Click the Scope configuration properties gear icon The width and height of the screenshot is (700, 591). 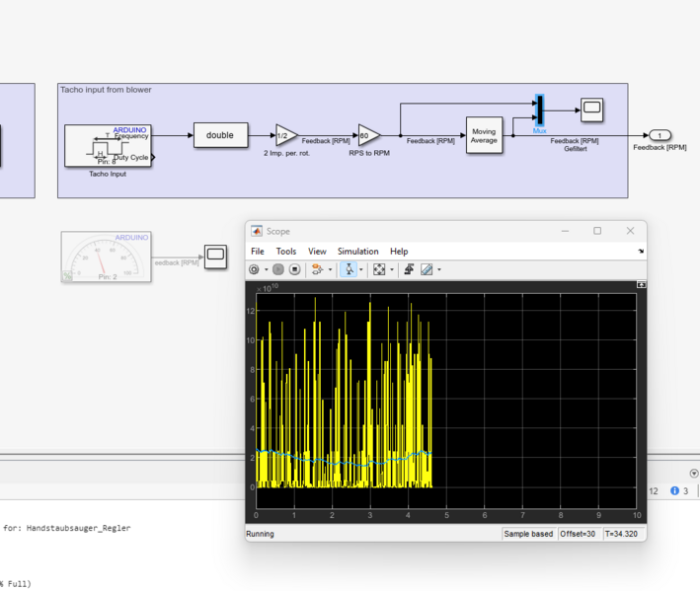(x=254, y=269)
